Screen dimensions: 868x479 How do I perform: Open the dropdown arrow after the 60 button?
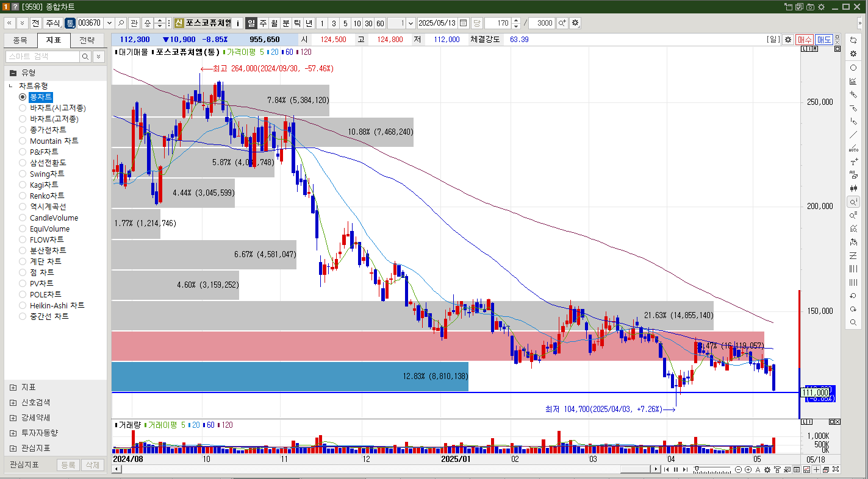click(x=411, y=23)
